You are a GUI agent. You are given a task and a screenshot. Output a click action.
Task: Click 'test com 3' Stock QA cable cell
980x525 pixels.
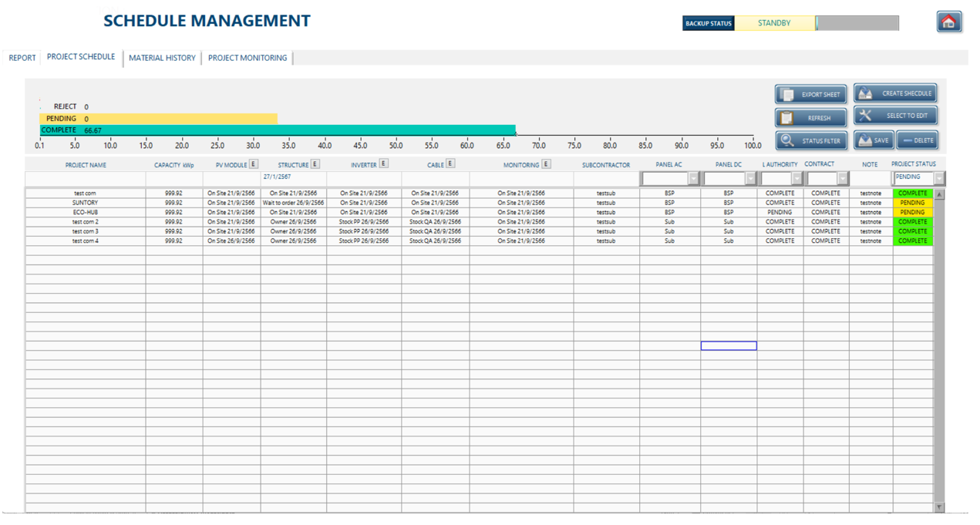click(x=435, y=231)
